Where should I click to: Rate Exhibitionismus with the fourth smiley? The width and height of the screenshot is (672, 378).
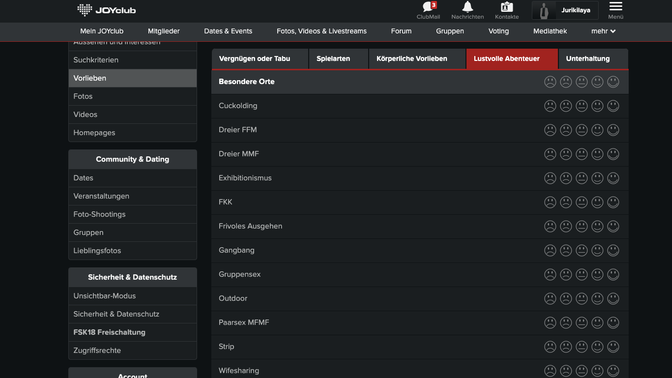(597, 178)
